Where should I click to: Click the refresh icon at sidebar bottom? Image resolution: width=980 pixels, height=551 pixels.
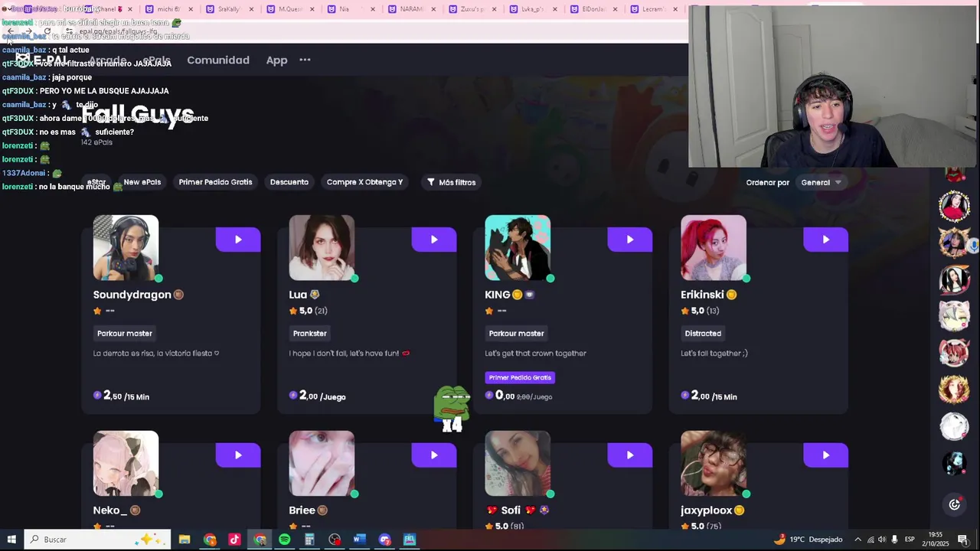(x=954, y=504)
